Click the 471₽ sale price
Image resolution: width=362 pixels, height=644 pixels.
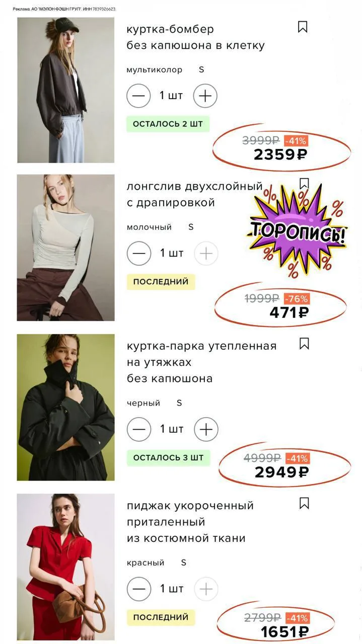pyautogui.click(x=289, y=312)
